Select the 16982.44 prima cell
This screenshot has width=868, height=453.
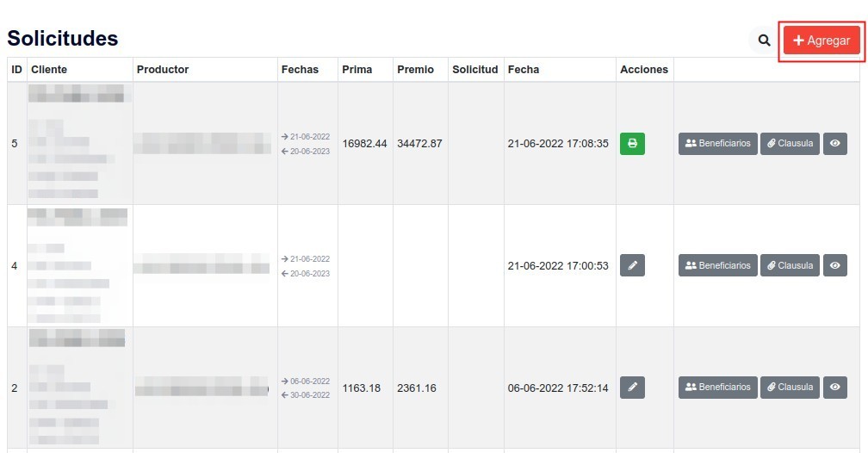point(365,144)
